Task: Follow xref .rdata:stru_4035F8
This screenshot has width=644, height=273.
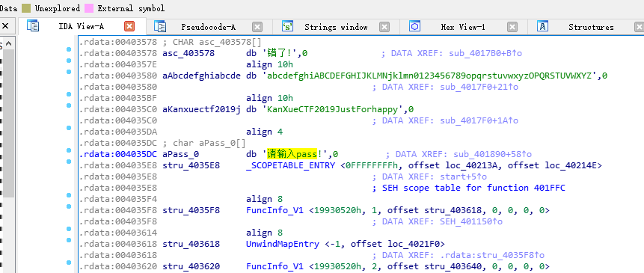Action: pos(492,255)
